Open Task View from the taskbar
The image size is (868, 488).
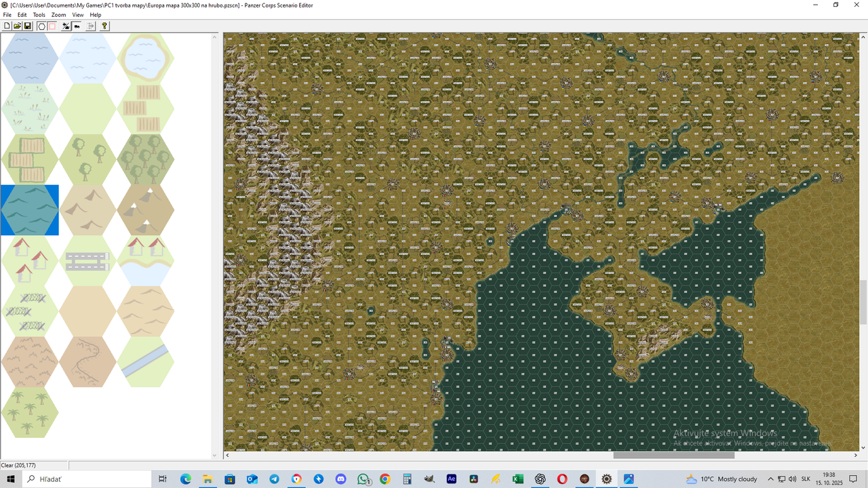pyautogui.click(x=163, y=479)
